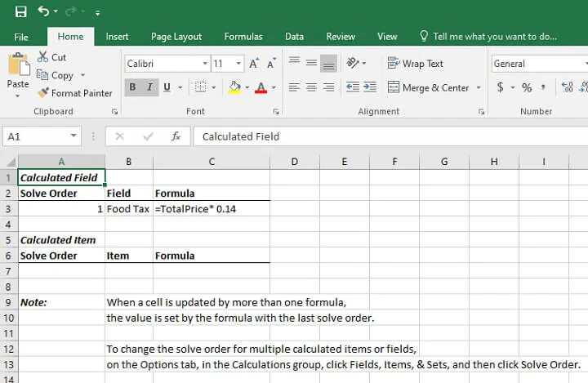588x383 pixels.
Task: Open the Calibri font name dropdown
Action: [205, 64]
